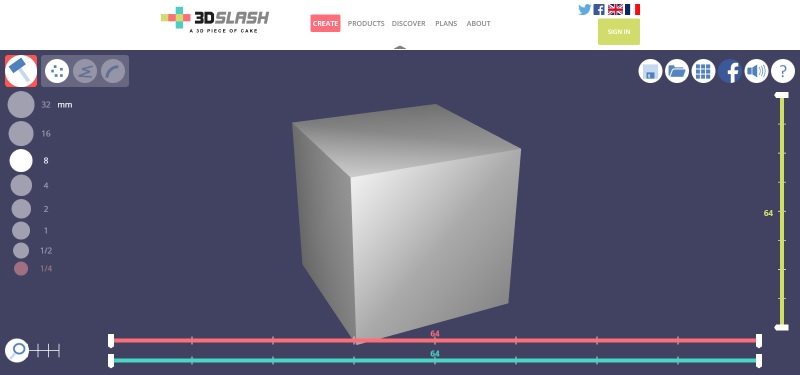Image resolution: width=800 pixels, height=375 pixels.
Task: Collapse the header with the small arrow
Action: click(x=400, y=47)
